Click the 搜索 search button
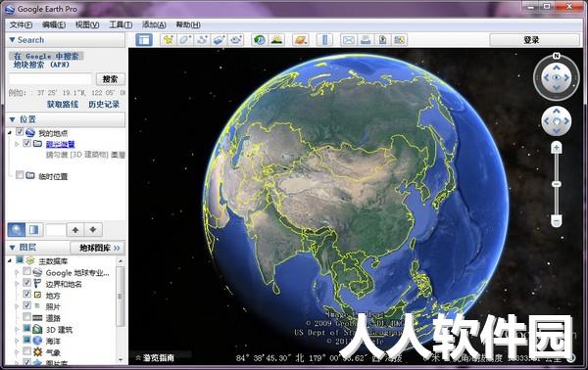588x370 pixels. pos(110,79)
